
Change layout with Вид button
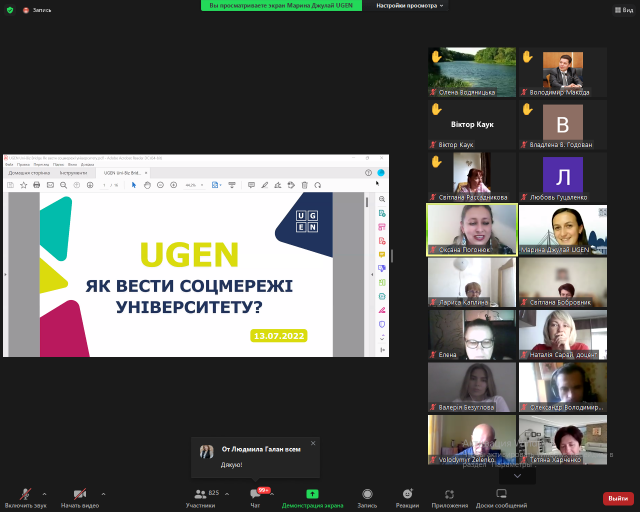coord(624,10)
